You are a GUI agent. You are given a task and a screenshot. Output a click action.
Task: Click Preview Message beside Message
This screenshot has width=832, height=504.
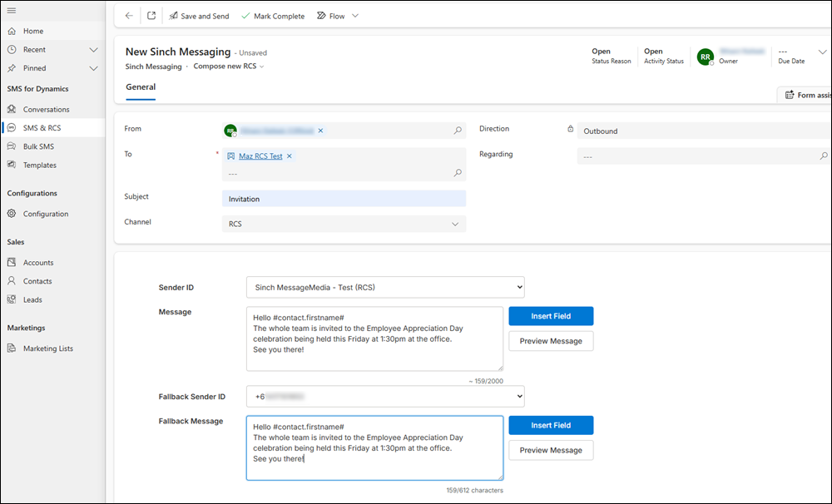pyautogui.click(x=551, y=341)
